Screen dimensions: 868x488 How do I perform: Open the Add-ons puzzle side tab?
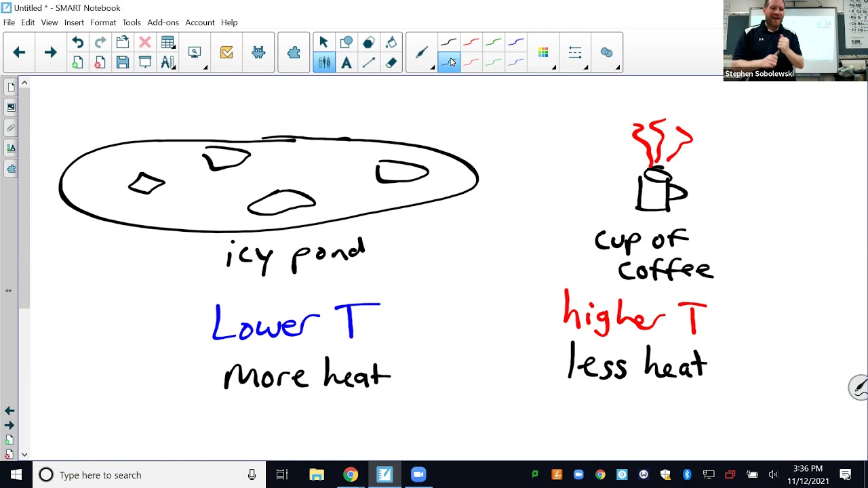coord(11,168)
